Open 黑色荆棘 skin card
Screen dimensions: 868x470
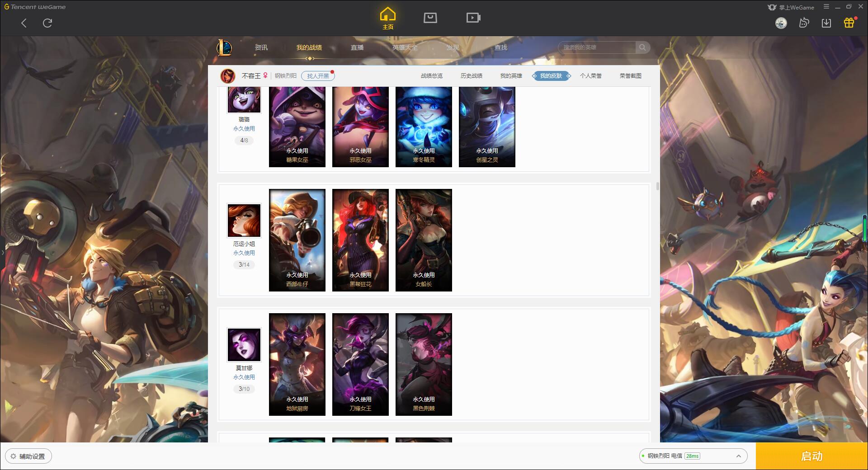pos(424,364)
